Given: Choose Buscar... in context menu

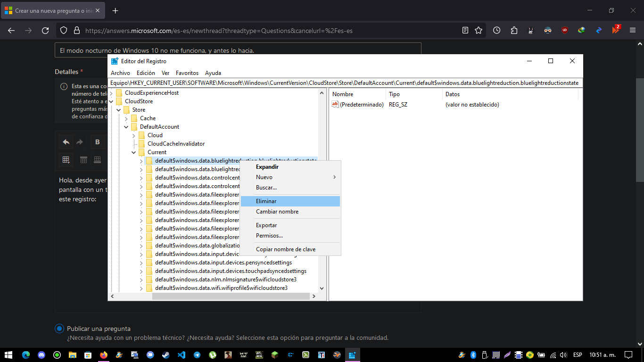Looking at the screenshot, I should pyautogui.click(x=290, y=188).
